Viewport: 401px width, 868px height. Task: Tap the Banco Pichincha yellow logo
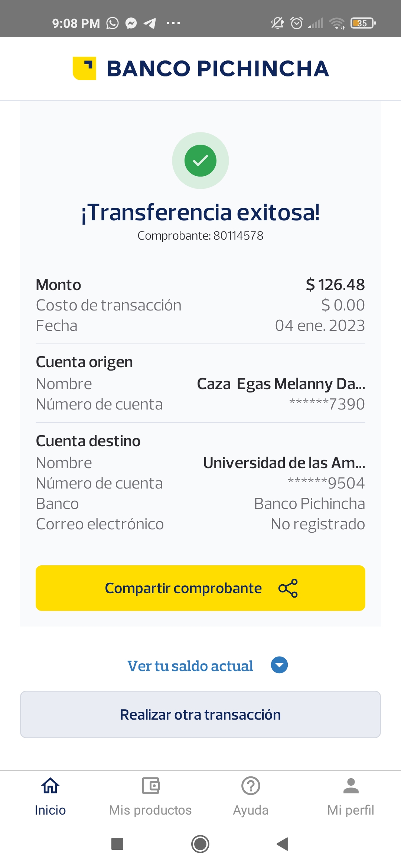[84, 68]
